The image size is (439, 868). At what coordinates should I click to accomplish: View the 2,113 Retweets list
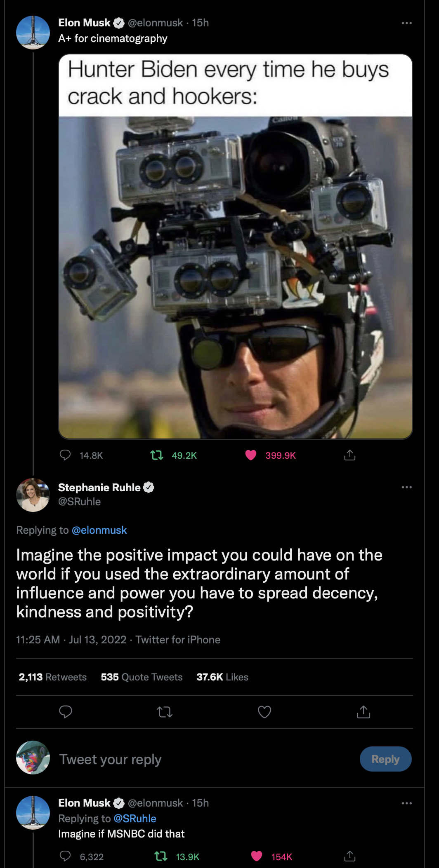53,677
